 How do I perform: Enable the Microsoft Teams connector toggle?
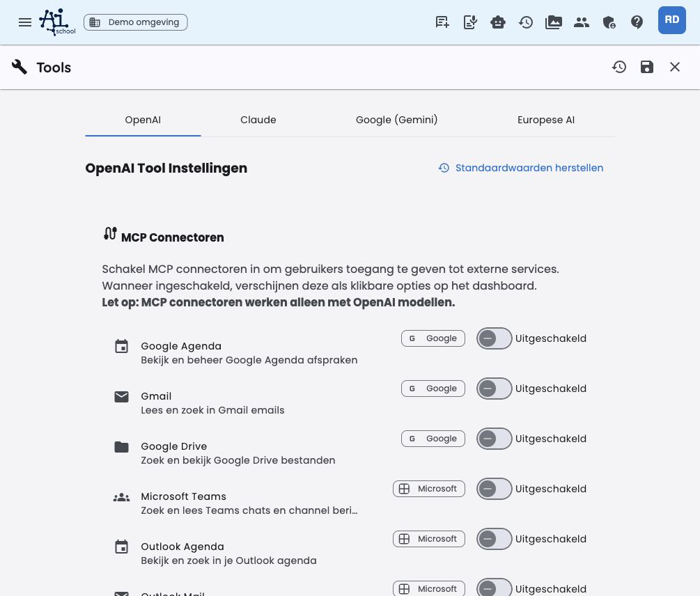pos(495,489)
